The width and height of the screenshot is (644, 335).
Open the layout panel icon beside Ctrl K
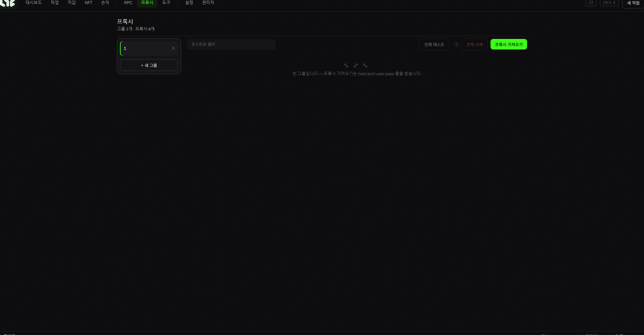591,3
